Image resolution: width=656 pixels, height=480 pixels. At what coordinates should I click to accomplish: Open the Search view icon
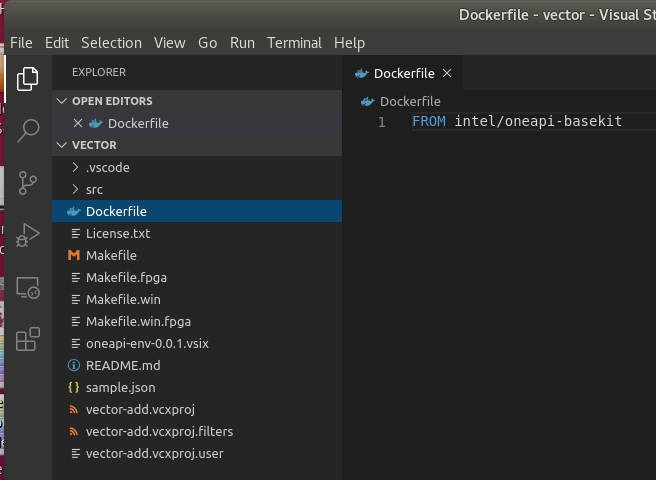coord(28,130)
